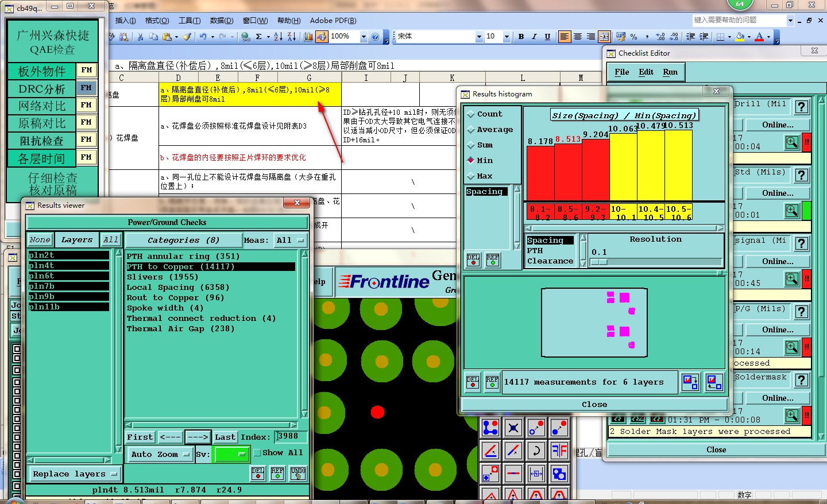Click the UNDO icon in Results viewer
This screenshot has height=504, width=827.
[x=298, y=474]
